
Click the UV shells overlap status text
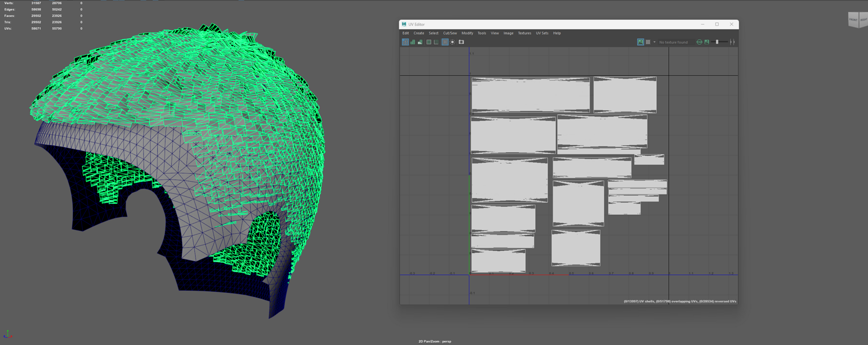[x=679, y=301]
